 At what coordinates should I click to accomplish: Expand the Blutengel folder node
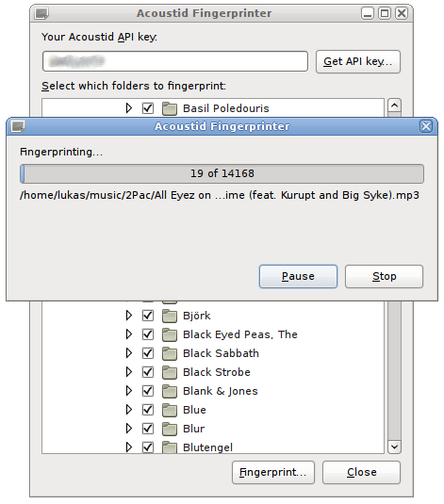click(x=129, y=447)
